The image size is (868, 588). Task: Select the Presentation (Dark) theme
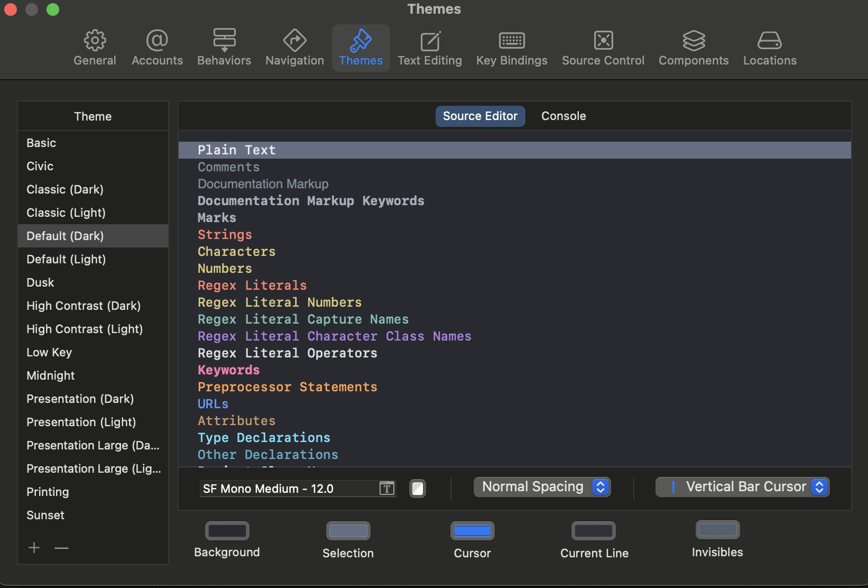[x=93, y=399]
